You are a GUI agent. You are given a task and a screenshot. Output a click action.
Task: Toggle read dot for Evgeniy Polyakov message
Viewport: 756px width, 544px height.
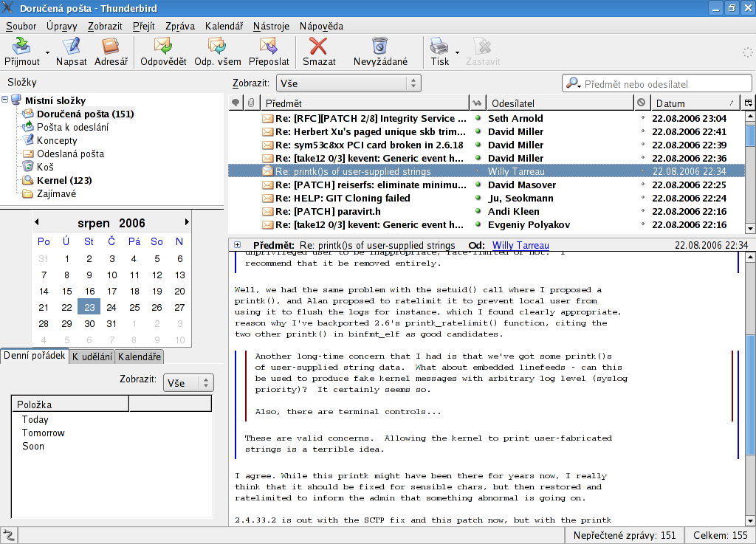pos(478,224)
